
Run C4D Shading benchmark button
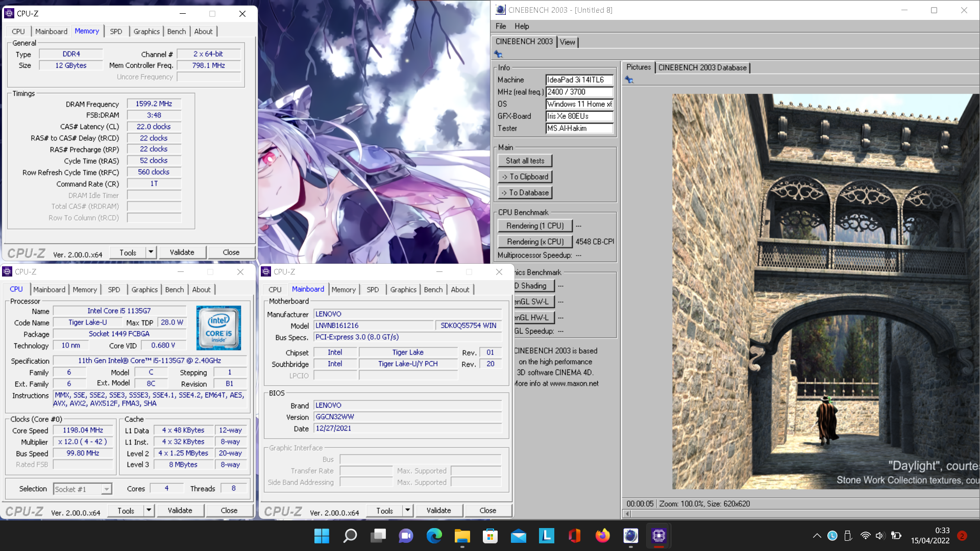click(x=533, y=286)
